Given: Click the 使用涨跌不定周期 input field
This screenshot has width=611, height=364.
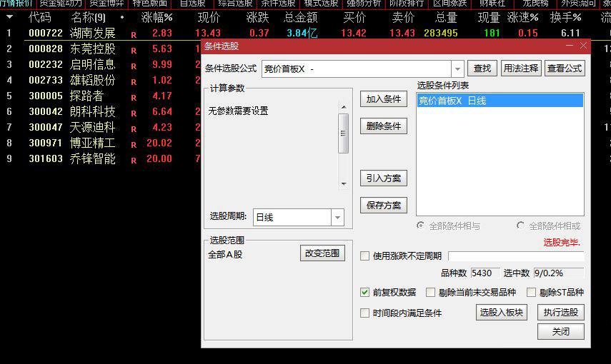Looking at the screenshot, I should (516, 256).
